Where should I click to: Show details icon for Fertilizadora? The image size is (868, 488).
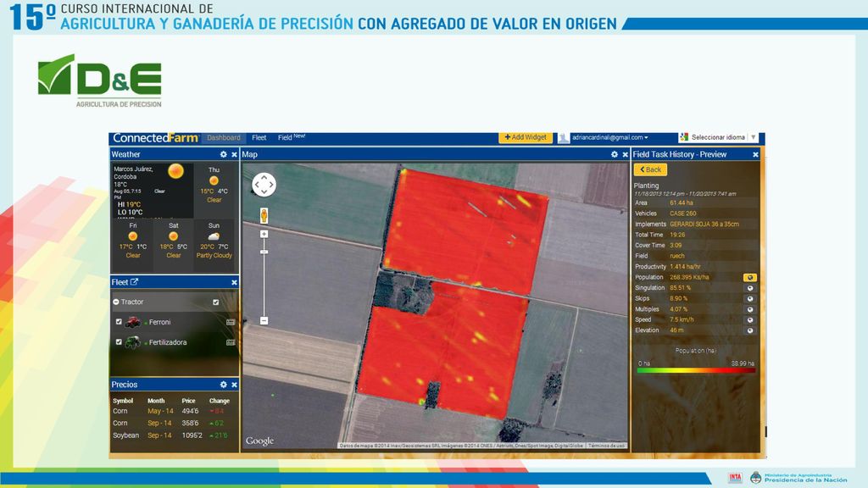(x=231, y=342)
